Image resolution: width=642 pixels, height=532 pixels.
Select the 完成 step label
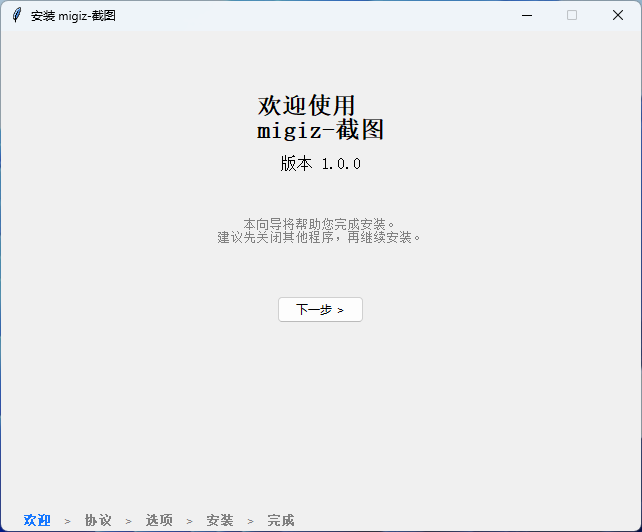(281, 520)
